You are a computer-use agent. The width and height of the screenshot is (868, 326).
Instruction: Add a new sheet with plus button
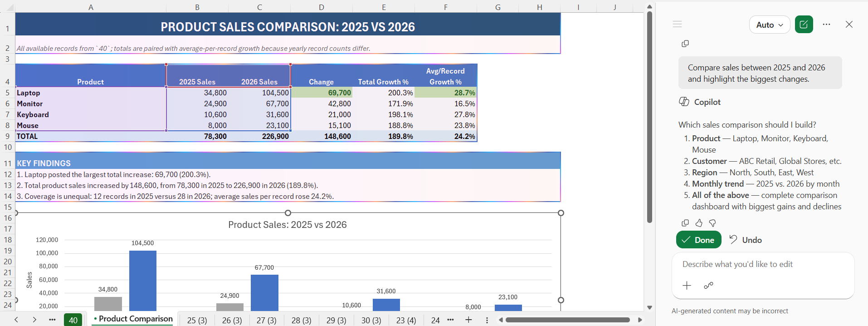coord(468,320)
